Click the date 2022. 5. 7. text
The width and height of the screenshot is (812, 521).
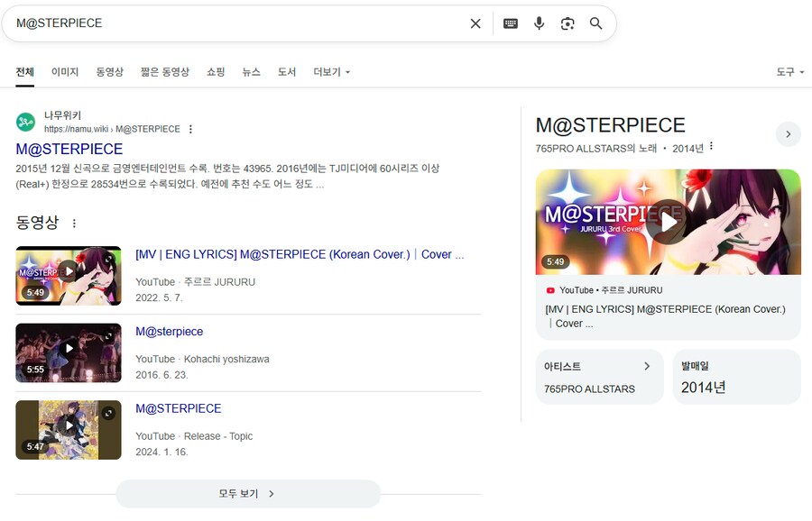[x=159, y=297]
